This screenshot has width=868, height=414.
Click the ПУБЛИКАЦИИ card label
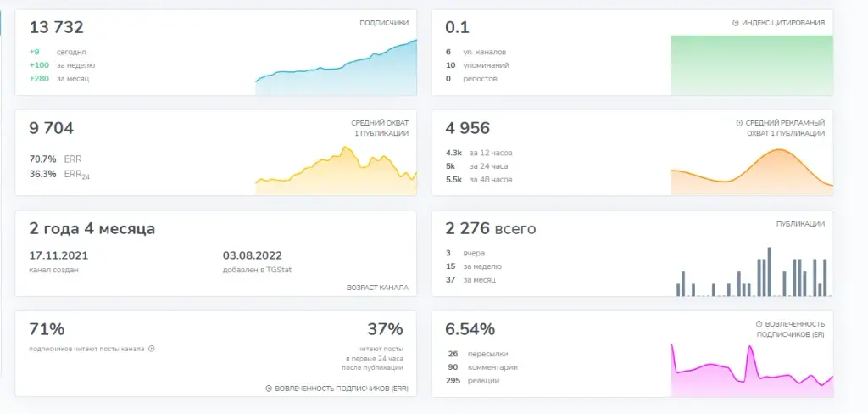click(800, 224)
